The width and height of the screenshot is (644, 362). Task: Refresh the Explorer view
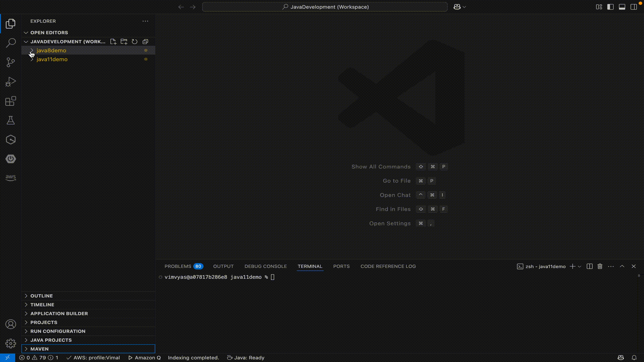click(x=135, y=42)
